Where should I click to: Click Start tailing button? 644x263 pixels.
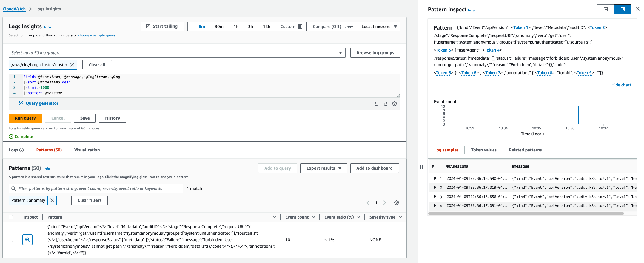tap(162, 27)
